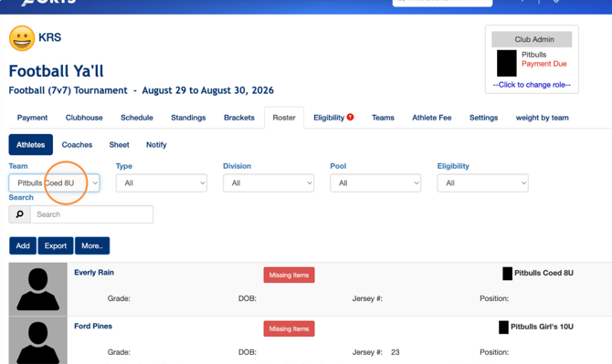
Task: Open Everly Rain's profile avatar
Action: [x=37, y=289]
